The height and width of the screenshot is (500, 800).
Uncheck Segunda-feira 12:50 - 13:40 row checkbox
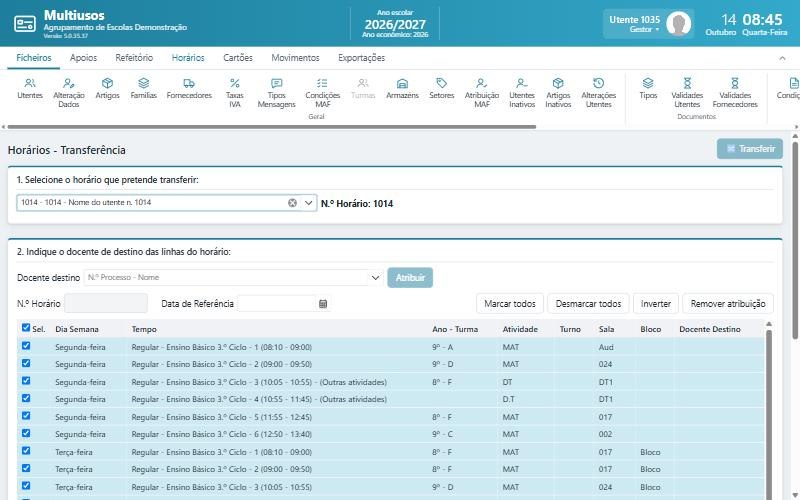point(26,433)
